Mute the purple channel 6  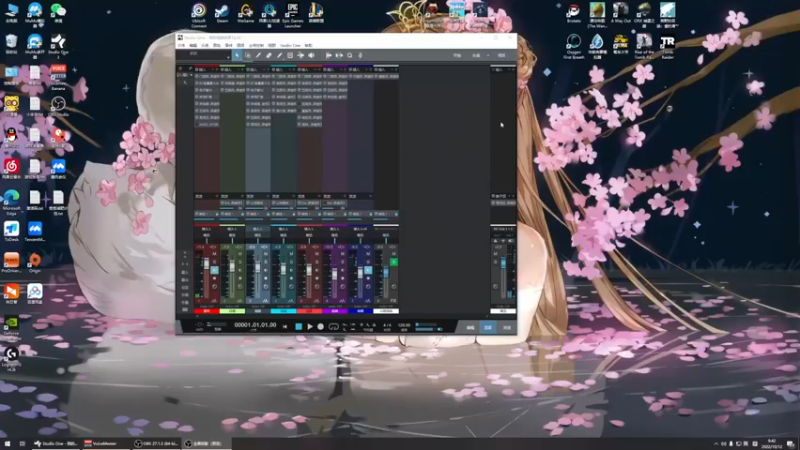(x=342, y=254)
